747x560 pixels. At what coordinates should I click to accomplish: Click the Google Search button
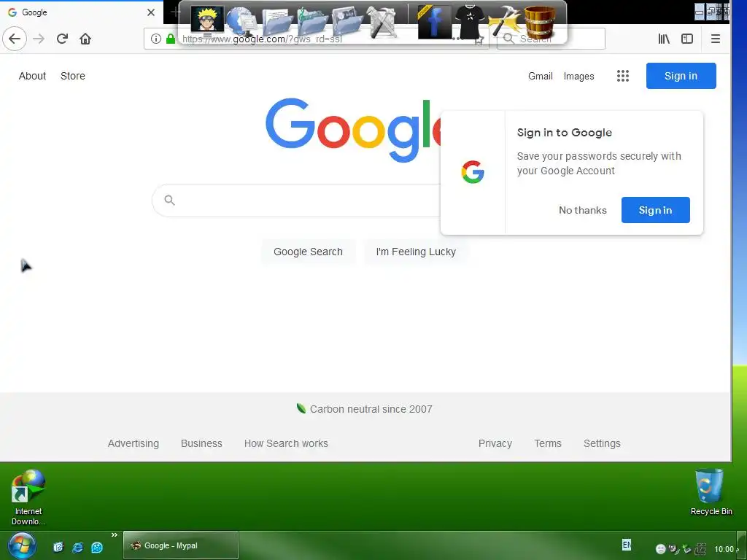point(308,252)
